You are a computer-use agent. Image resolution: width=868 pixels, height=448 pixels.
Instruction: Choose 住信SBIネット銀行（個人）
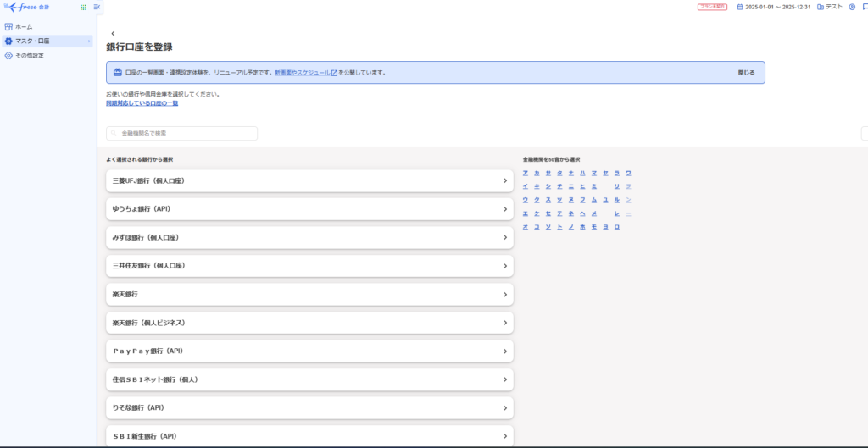pyautogui.click(x=309, y=379)
